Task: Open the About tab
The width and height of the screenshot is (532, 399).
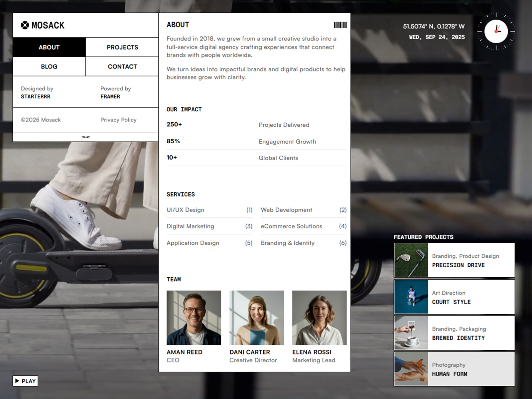Action: pyautogui.click(x=49, y=47)
